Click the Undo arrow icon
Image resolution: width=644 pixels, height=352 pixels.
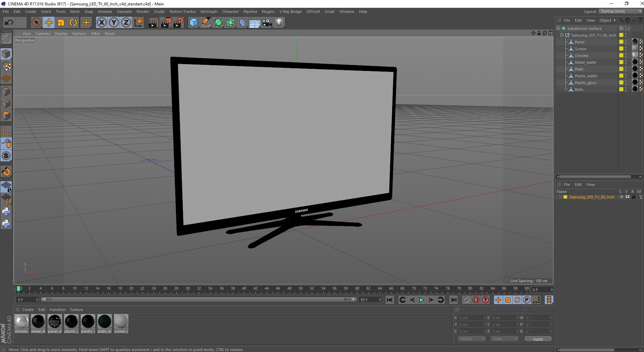pos(9,23)
